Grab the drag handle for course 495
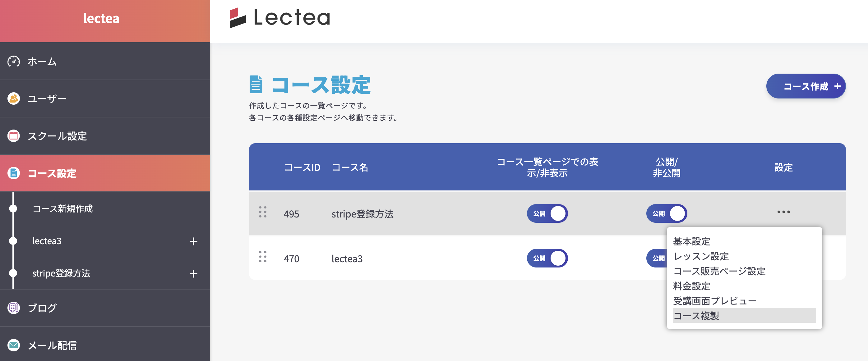Screen dimensions: 868x361 [262, 212]
